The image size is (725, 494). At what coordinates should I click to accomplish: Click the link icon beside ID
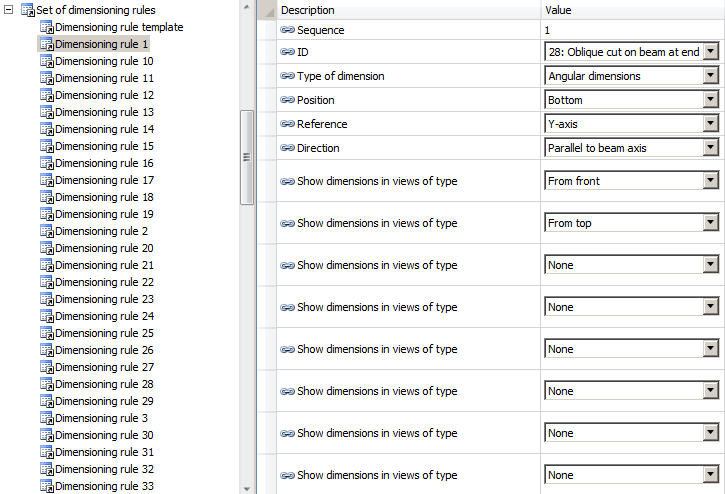tap(288, 51)
